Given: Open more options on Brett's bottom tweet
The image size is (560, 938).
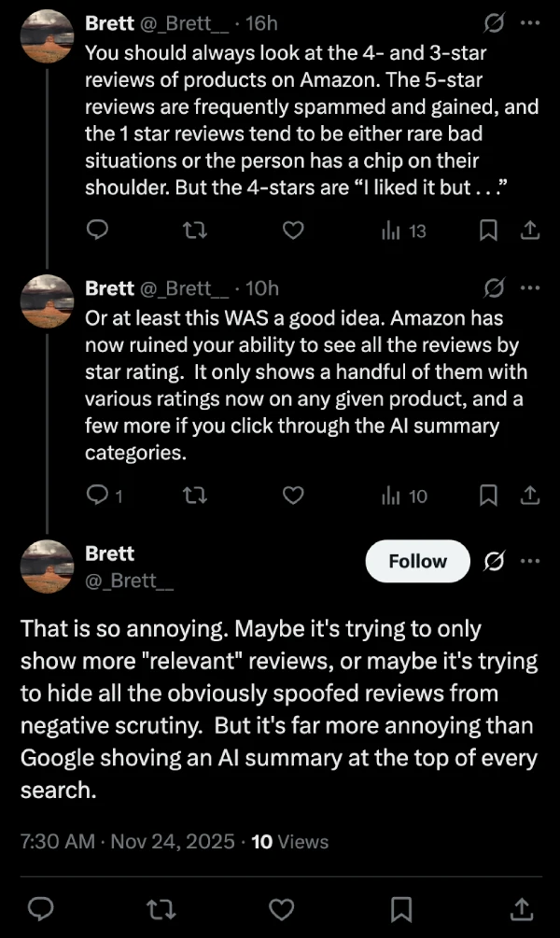Looking at the screenshot, I should pyautogui.click(x=531, y=561).
